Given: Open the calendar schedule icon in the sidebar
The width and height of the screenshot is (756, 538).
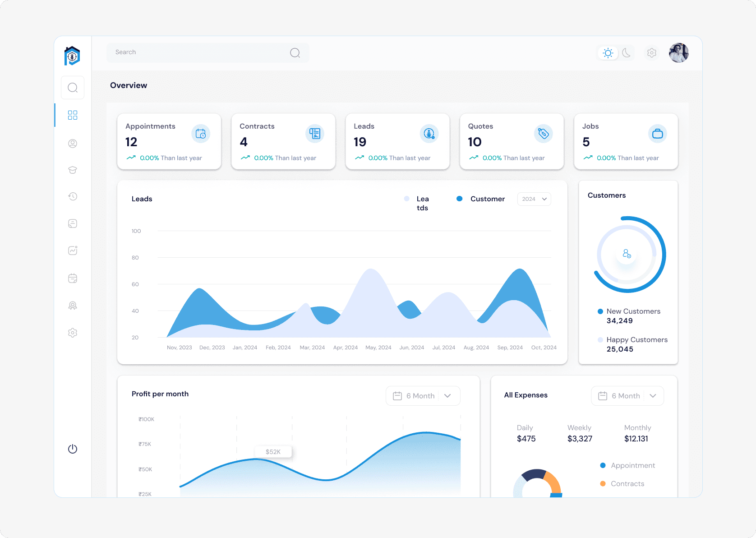Looking at the screenshot, I should click(x=73, y=278).
